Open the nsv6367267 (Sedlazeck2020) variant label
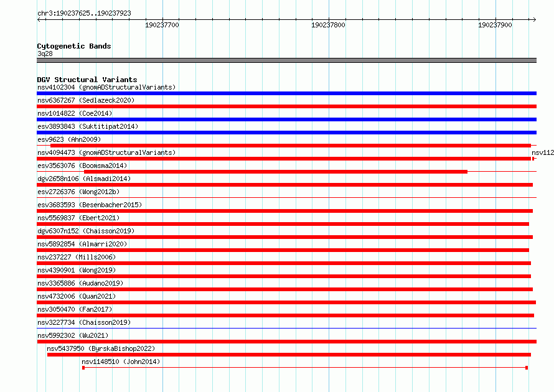Screen dimensions: 554x392 (86, 100)
